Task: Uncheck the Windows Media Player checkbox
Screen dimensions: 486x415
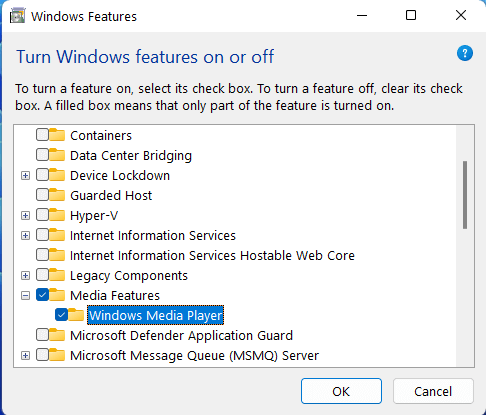Action: (x=61, y=315)
